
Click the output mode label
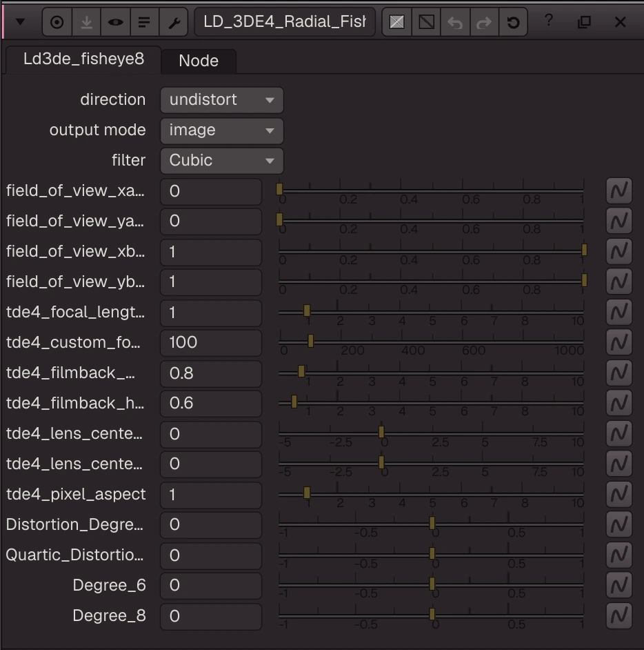pos(97,130)
